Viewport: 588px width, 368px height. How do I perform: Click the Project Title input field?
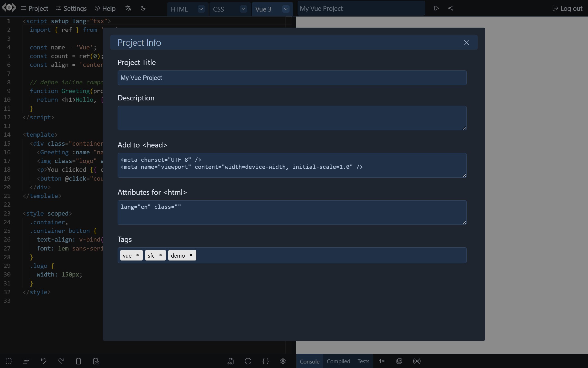click(292, 78)
